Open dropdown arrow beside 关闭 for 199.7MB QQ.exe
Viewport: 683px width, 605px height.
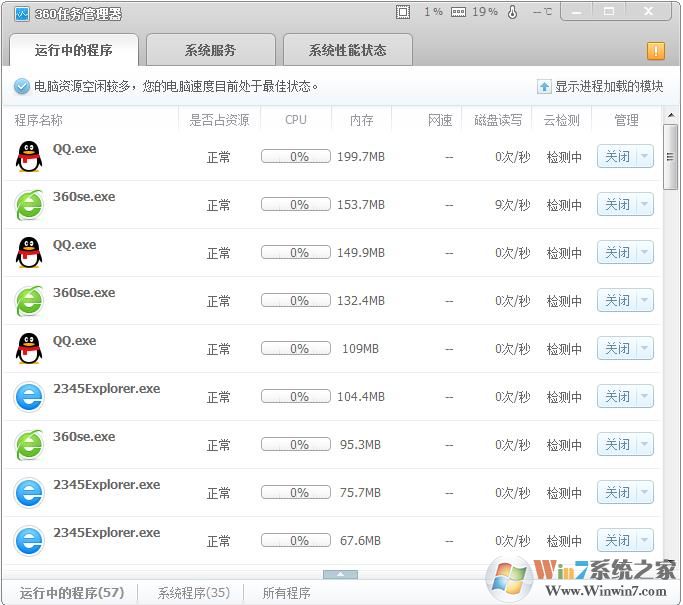[x=644, y=156]
